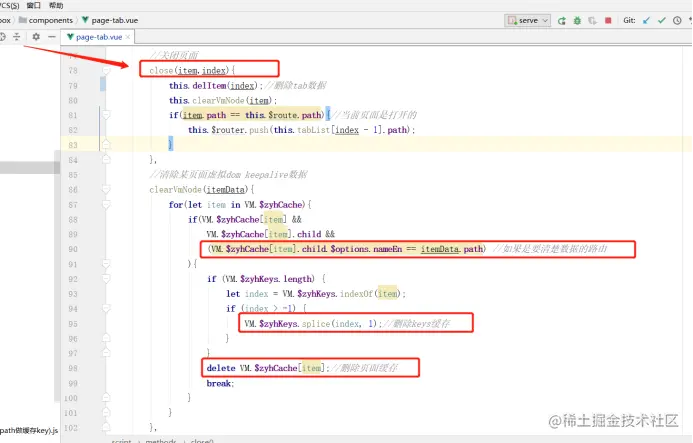The height and width of the screenshot is (443, 693).
Task: Collapse the fold marker at line 92
Action: (106, 279)
